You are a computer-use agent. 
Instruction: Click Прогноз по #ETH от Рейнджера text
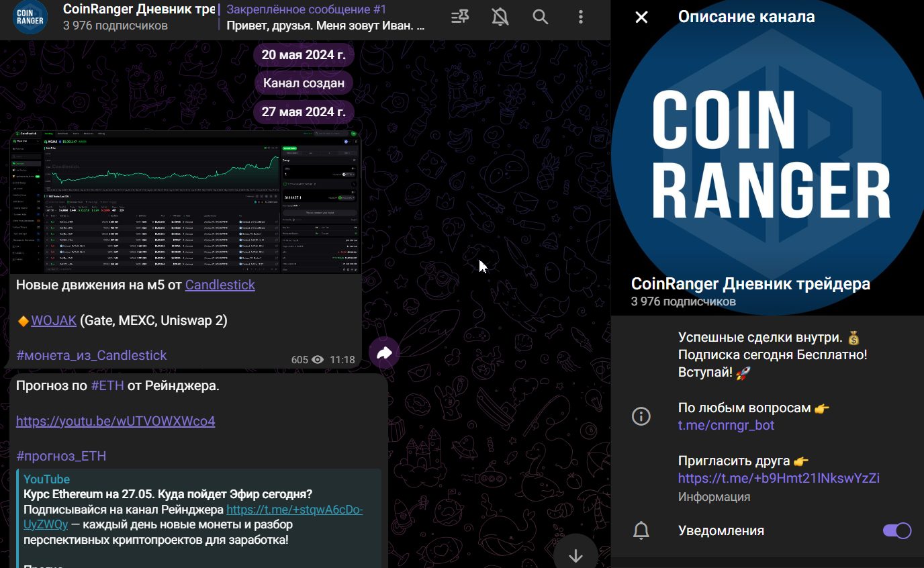[118, 385]
